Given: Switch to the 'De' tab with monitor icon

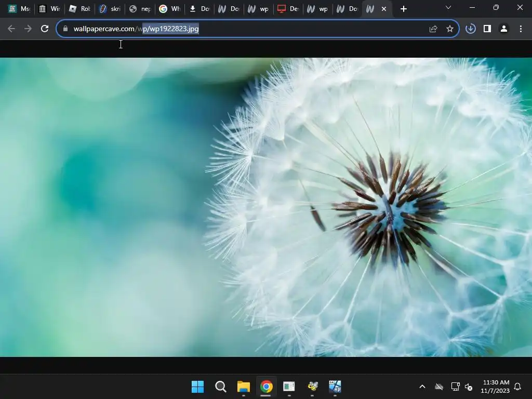Looking at the screenshot, I should tap(288, 9).
